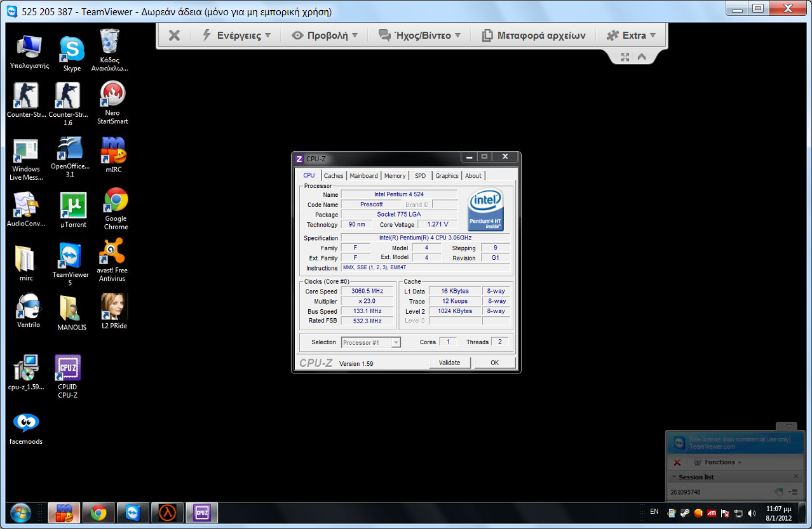Click the red X in TeamViewer panel

[x=677, y=462]
